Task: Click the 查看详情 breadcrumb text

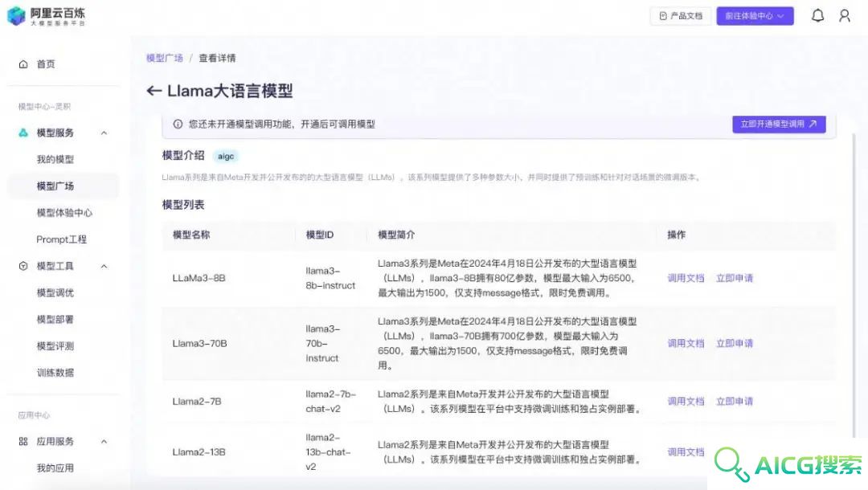Action: (218, 58)
